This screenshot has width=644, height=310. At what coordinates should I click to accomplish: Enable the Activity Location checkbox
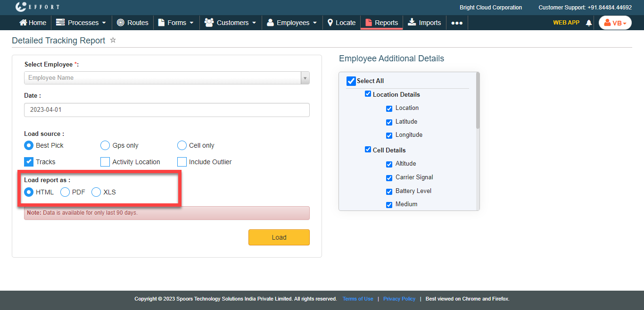pyautogui.click(x=105, y=162)
